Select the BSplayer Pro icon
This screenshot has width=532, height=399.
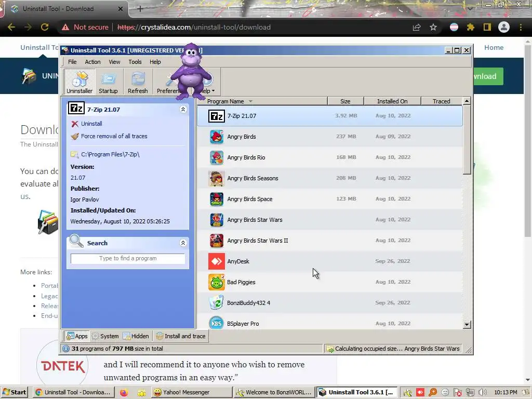[217, 323]
